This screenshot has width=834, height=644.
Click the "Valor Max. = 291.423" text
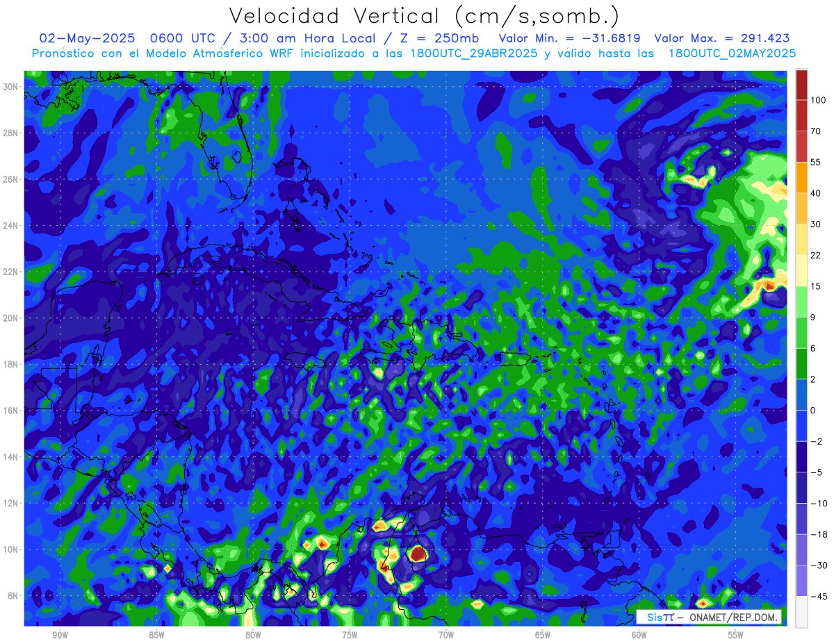pyautogui.click(x=721, y=38)
